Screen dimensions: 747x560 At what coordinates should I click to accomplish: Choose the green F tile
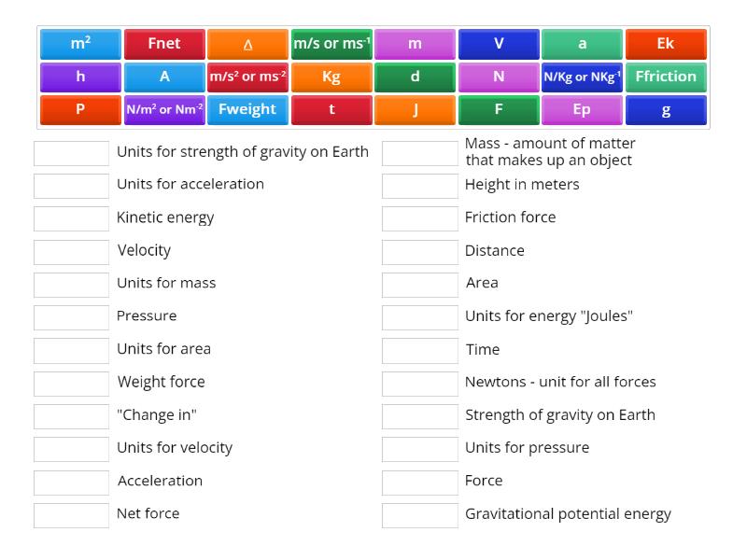pyautogui.click(x=500, y=109)
